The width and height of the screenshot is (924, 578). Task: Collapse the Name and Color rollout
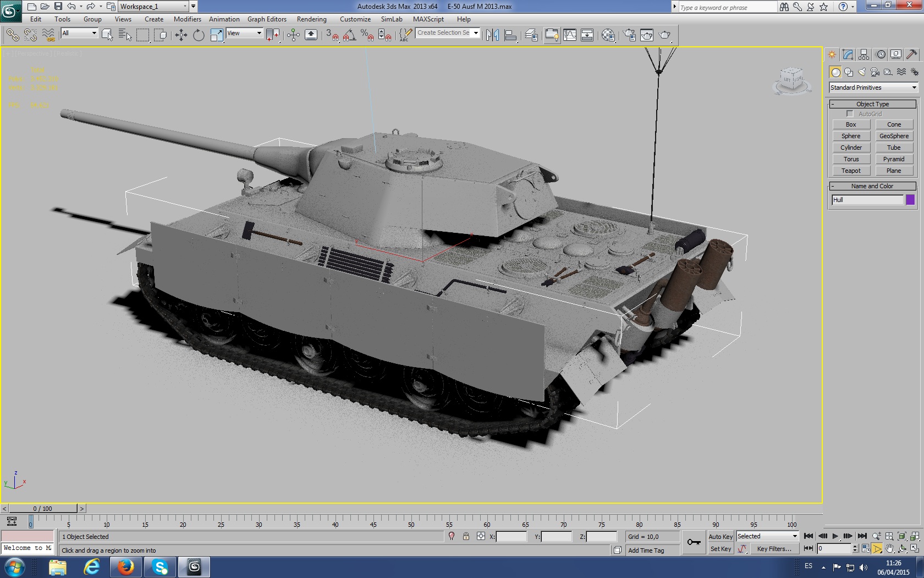(873, 186)
